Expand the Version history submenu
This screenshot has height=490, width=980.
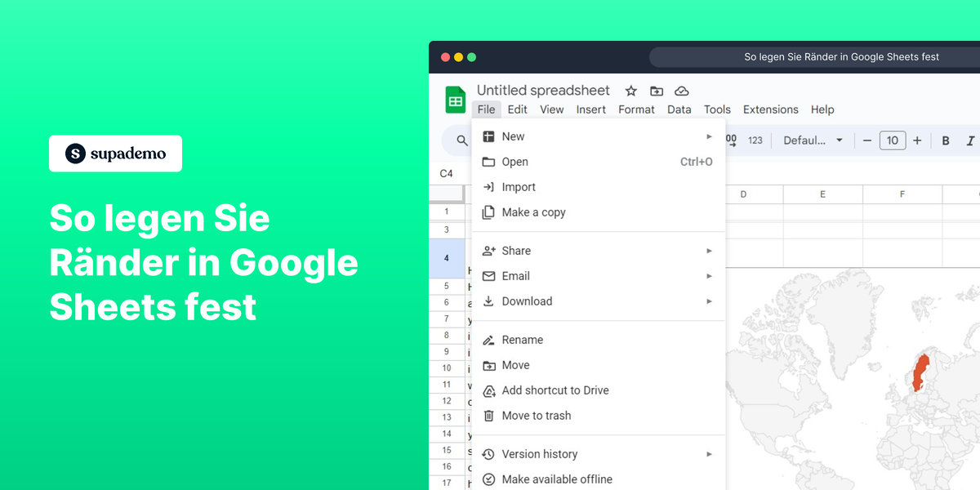pos(599,454)
